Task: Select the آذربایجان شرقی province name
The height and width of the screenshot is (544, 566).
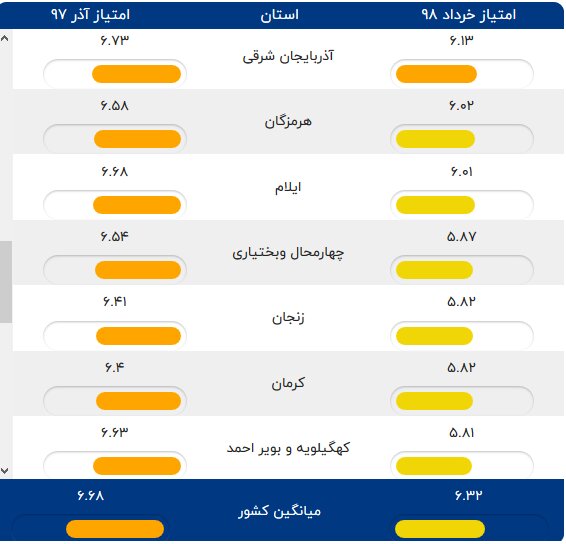Action: pyautogui.click(x=288, y=57)
